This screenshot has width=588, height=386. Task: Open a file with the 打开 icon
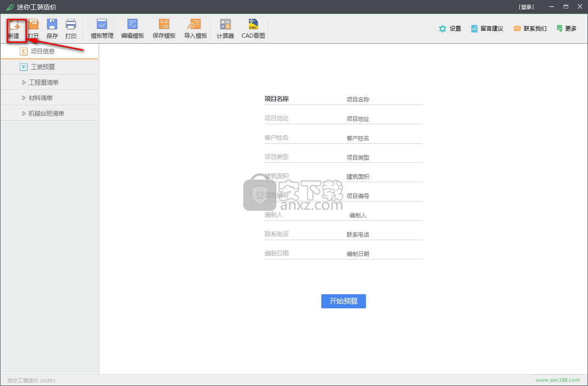(33, 29)
